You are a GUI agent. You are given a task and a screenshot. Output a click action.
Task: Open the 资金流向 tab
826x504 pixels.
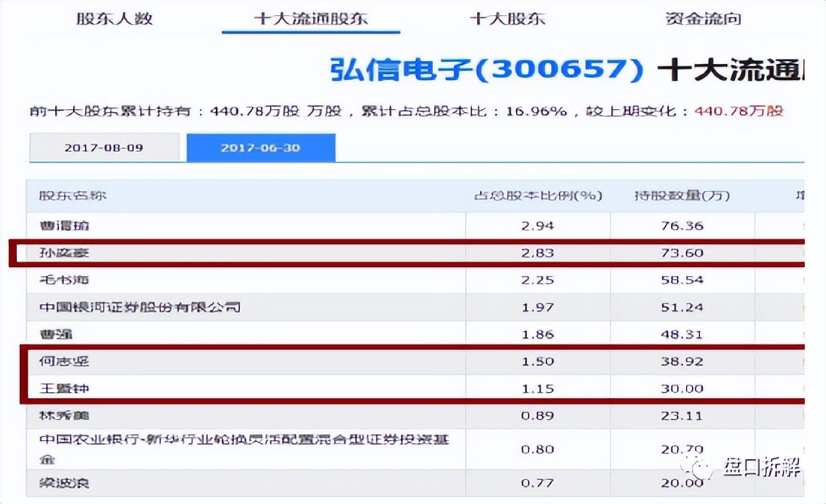click(702, 19)
